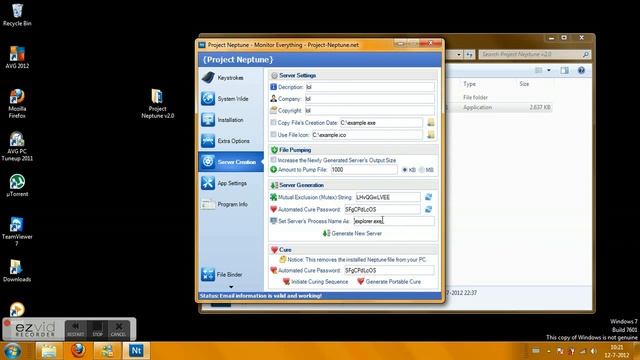Click the Cure heart header icon
The height and width of the screenshot is (360, 640).
pyautogui.click(x=274, y=249)
